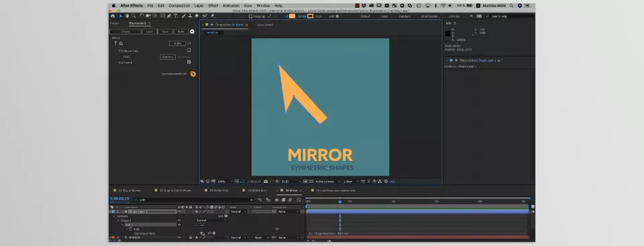Open the Fill color swatch

click(292, 16)
